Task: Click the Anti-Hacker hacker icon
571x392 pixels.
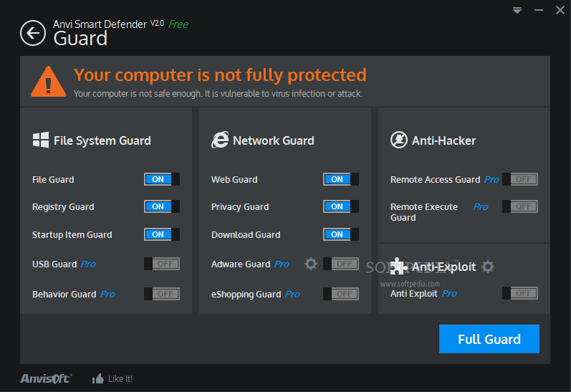Action: (x=399, y=140)
